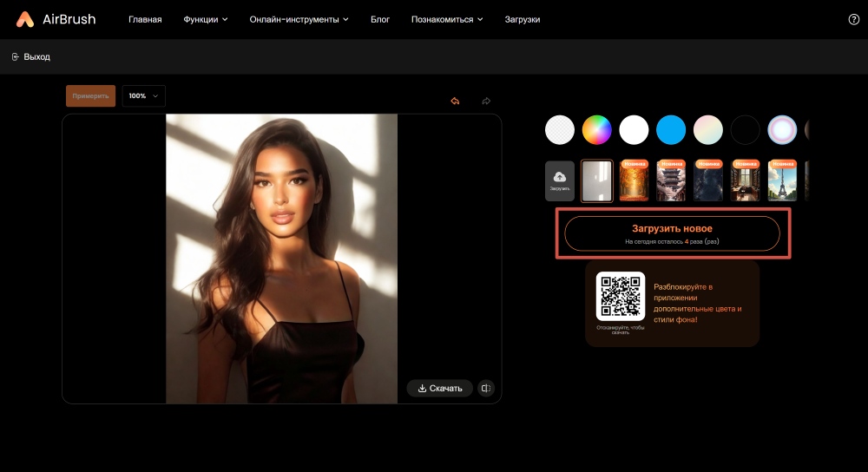Click the AirBrush logo
The width and height of the screenshot is (868, 472).
pos(56,19)
